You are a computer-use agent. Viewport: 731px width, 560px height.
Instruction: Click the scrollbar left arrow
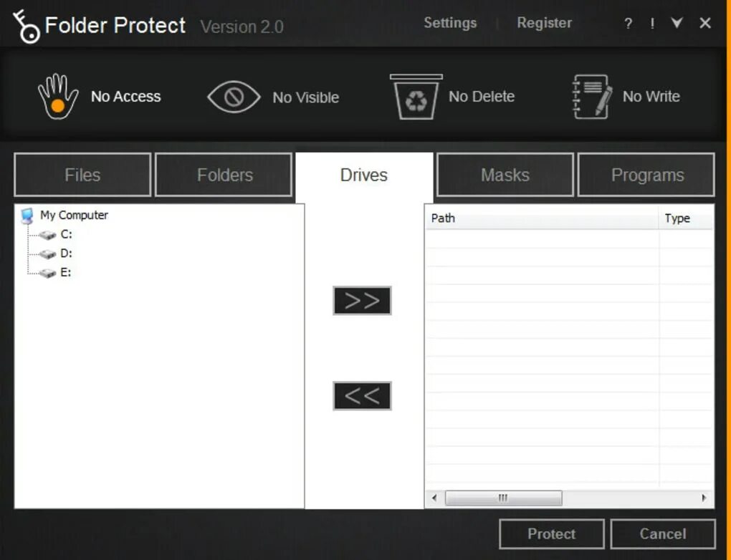click(434, 498)
